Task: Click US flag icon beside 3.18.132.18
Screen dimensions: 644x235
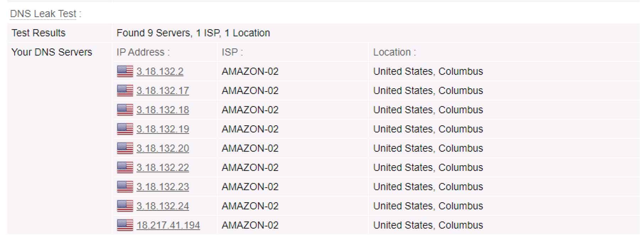Action: (x=125, y=110)
